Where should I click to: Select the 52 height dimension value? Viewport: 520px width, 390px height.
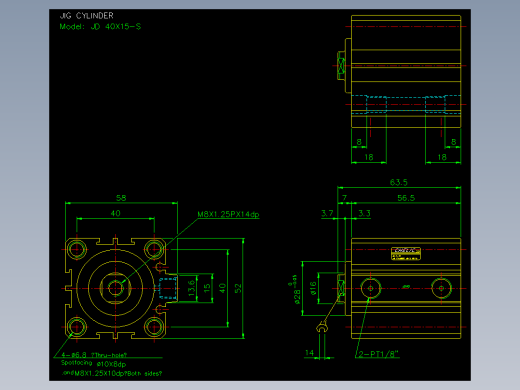238,288
